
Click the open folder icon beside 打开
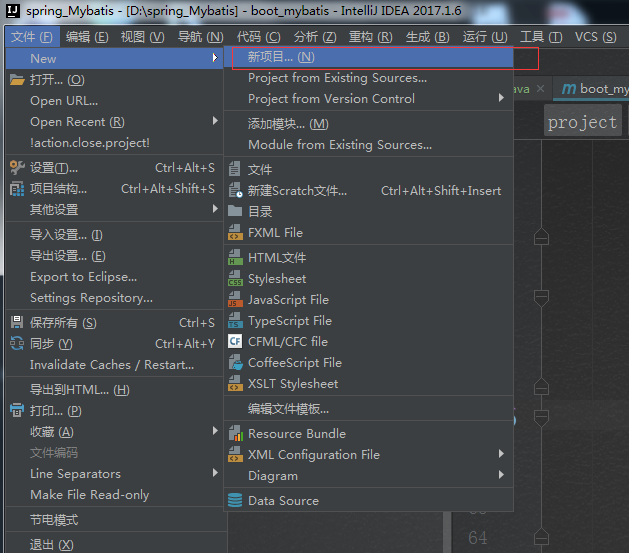point(17,80)
